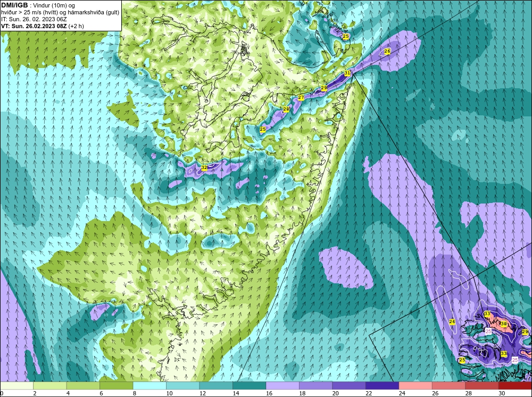Viewport: 532px width, 397px height.
Task: Click the legend scale value 0
Action: (2, 393)
